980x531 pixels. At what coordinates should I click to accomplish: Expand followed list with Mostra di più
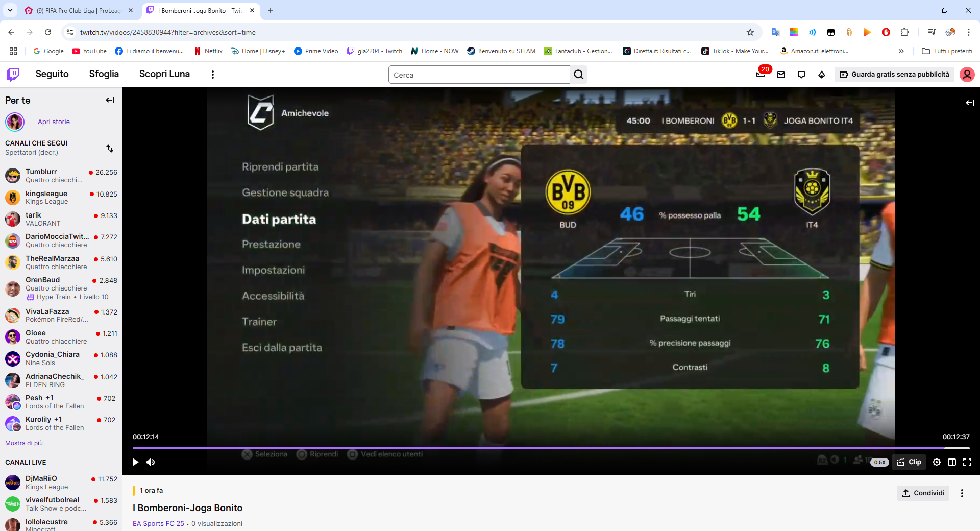pos(24,443)
